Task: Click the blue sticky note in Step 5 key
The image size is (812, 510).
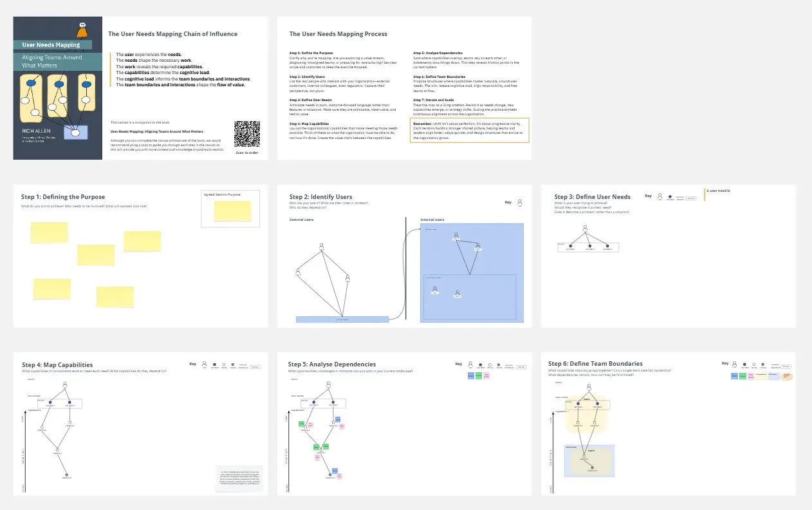Action: tap(470, 375)
